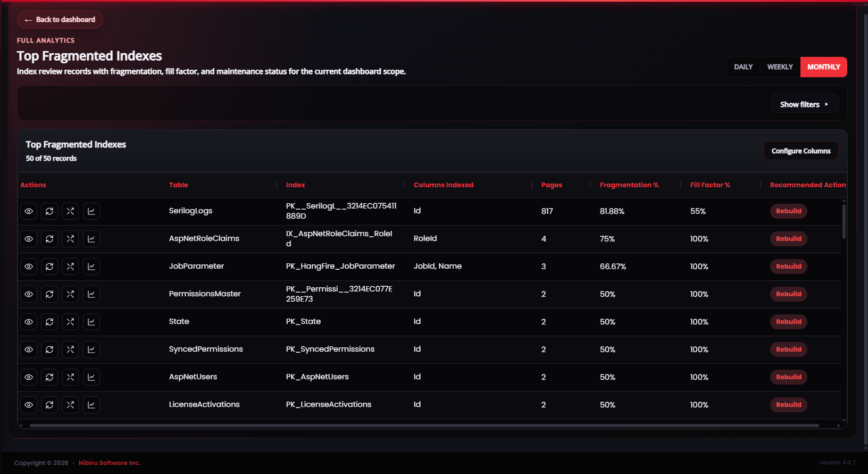Open trend chart icon for JobParameter row
Screen dimensions: 868x474
pyautogui.click(x=91, y=267)
